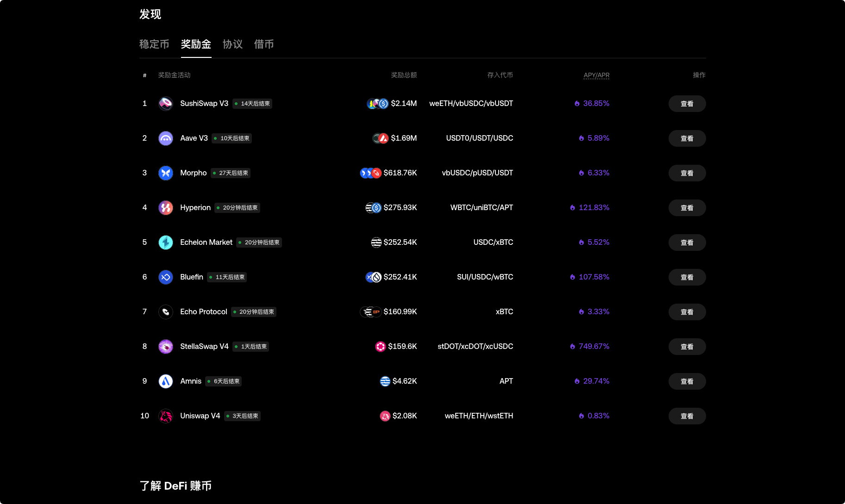845x504 pixels.
Task: Click the Echo Protocol logo icon
Action: click(x=165, y=311)
